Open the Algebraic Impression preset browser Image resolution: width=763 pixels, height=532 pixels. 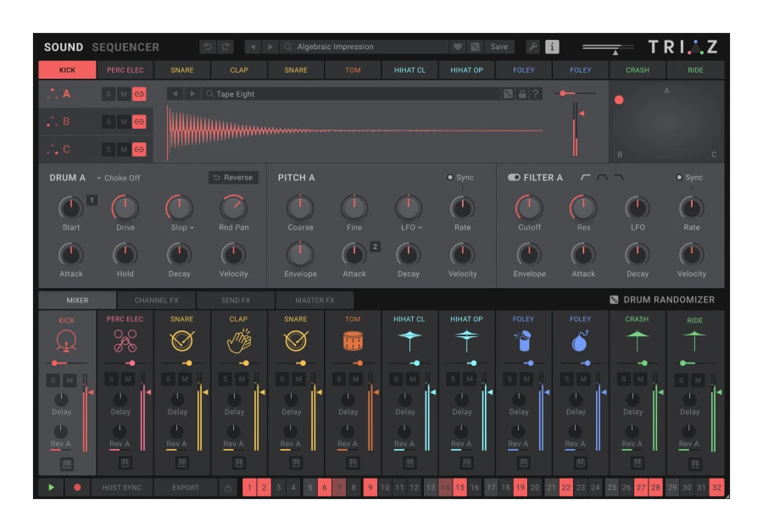365,47
